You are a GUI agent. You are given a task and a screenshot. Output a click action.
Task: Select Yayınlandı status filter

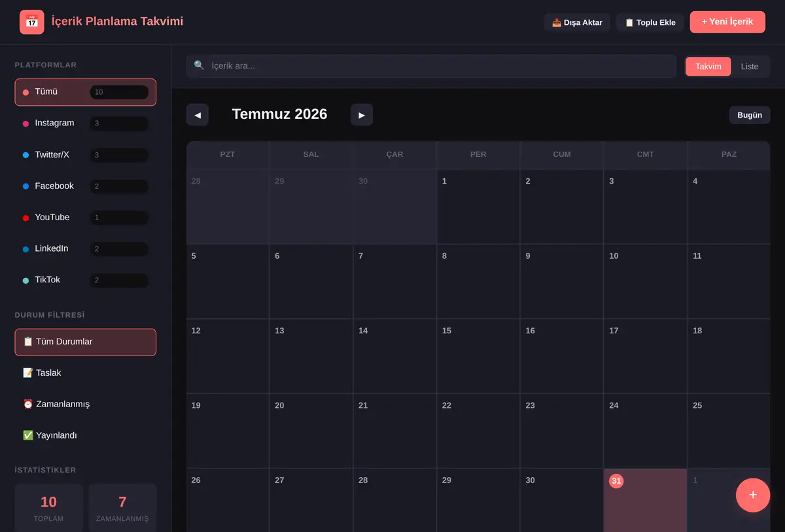point(86,436)
